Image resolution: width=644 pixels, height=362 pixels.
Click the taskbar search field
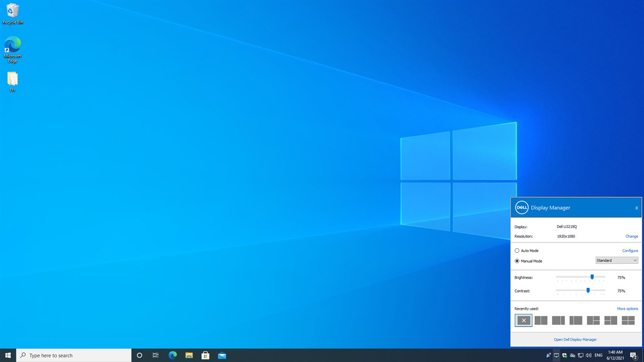point(74,355)
